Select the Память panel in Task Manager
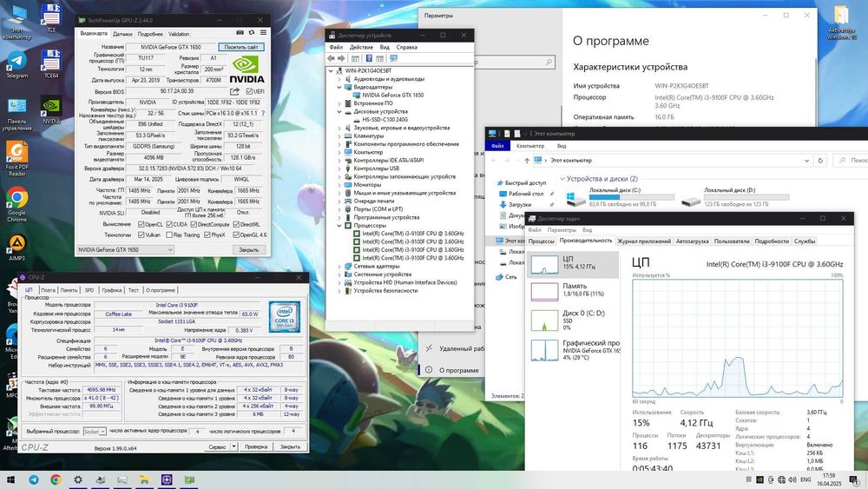868x489 pixels. pos(572,290)
